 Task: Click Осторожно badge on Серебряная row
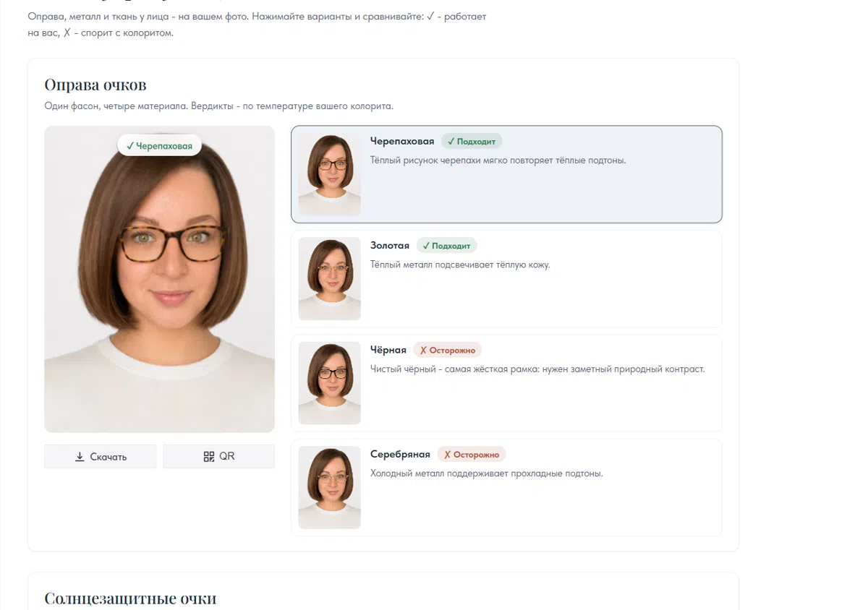coord(472,455)
